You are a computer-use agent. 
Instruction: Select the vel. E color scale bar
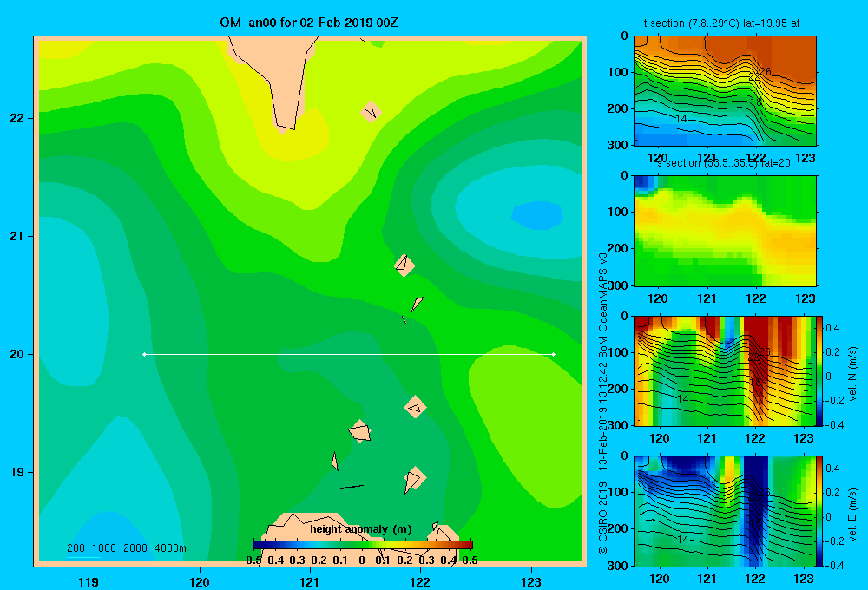pyautogui.click(x=819, y=511)
